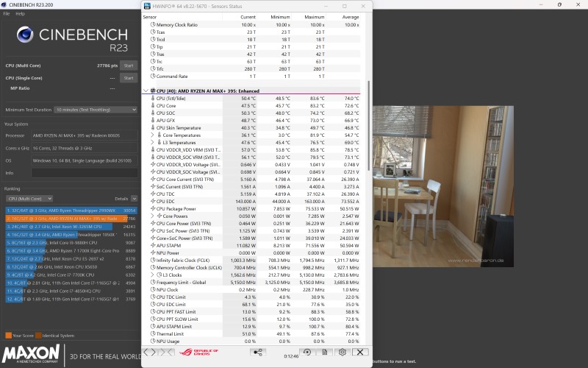Select the Threadripper 1950X ranking row
The width and height of the screenshot is (588, 368).
coord(71,235)
